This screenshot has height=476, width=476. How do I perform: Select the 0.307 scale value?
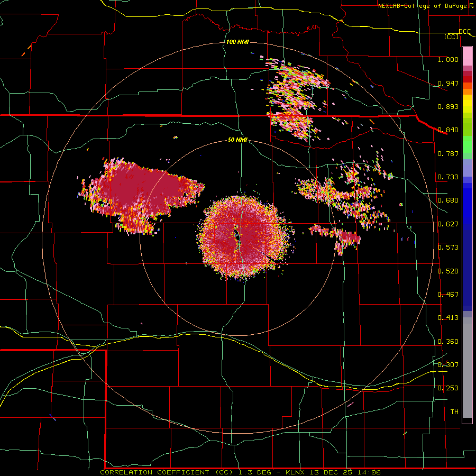tap(448, 365)
